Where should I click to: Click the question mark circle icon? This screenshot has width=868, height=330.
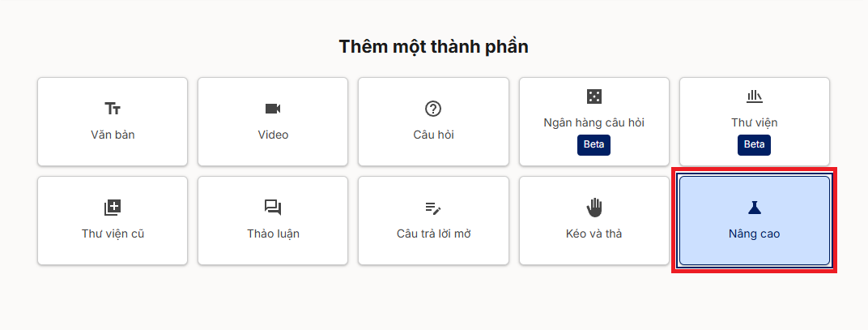[x=432, y=109]
